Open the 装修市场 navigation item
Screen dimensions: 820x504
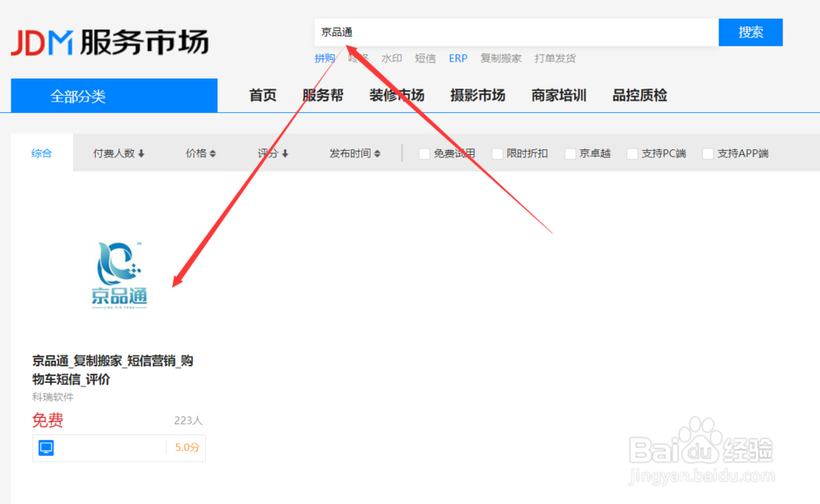tap(396, 95)
